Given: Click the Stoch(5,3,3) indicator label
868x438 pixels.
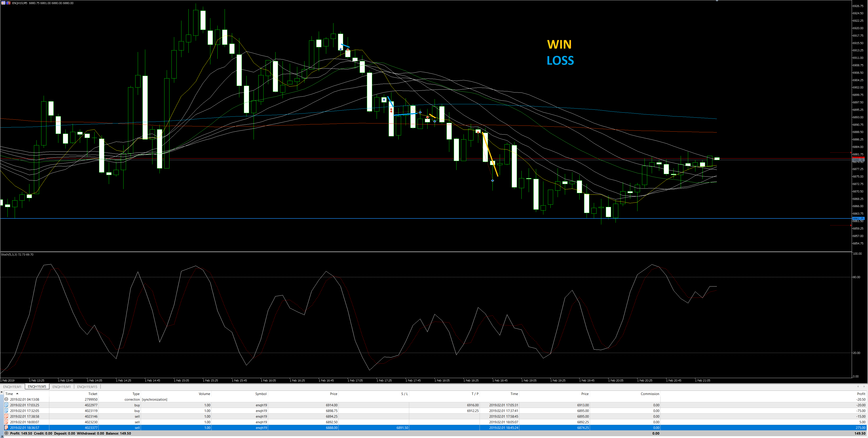Looking at the screenshot, I should tap(17, 254).
